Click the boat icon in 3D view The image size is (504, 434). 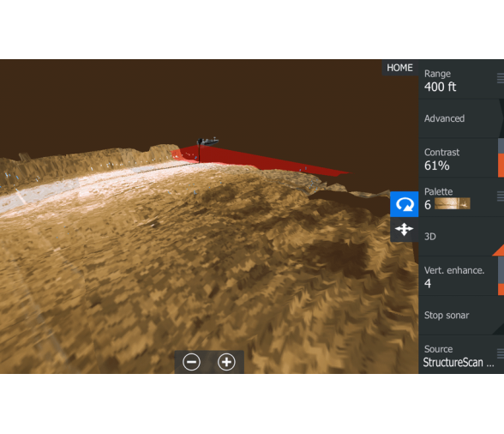click(x=207, y=142)
